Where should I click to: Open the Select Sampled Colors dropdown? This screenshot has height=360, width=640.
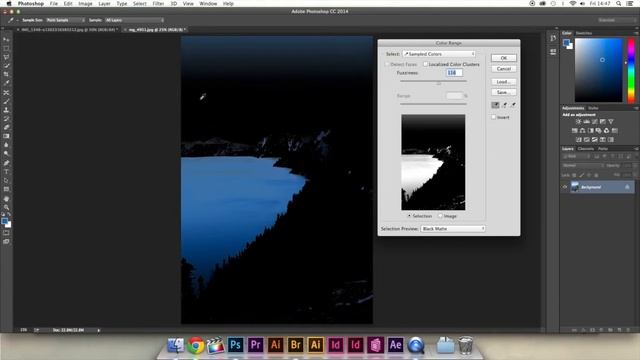click(439, 54)
